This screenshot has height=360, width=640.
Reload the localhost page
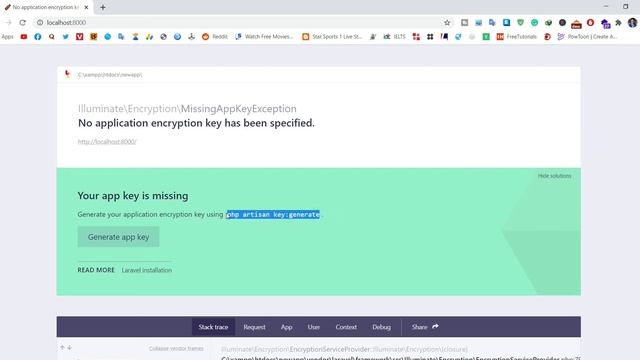[22, 22]
